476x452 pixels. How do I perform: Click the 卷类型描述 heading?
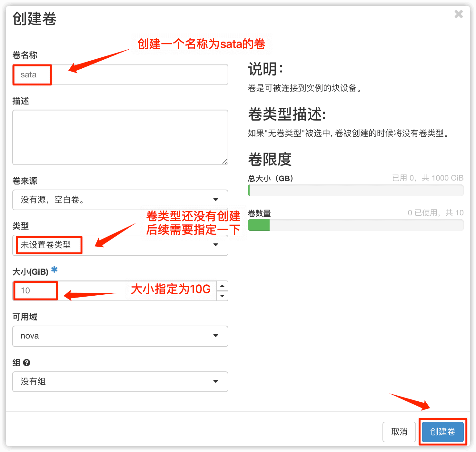[287, 114]
